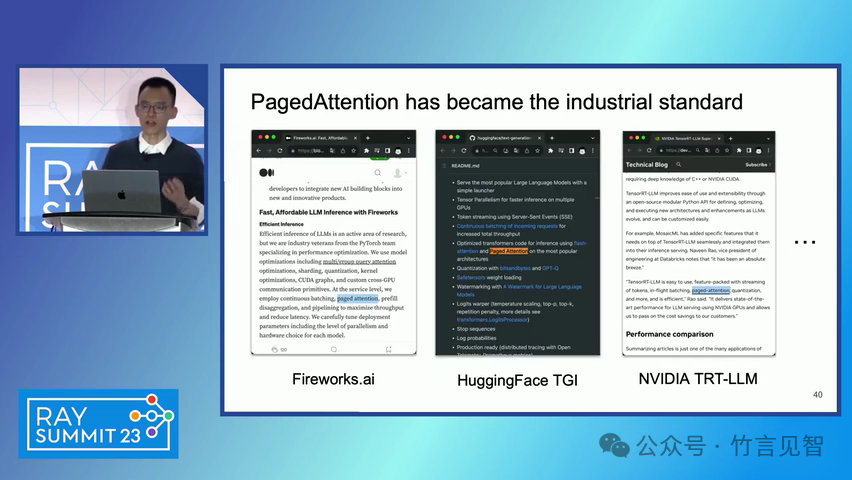Open the 'GPT-Q' link in the README
This screenshot has height=480, width=852.
point(550,269)
